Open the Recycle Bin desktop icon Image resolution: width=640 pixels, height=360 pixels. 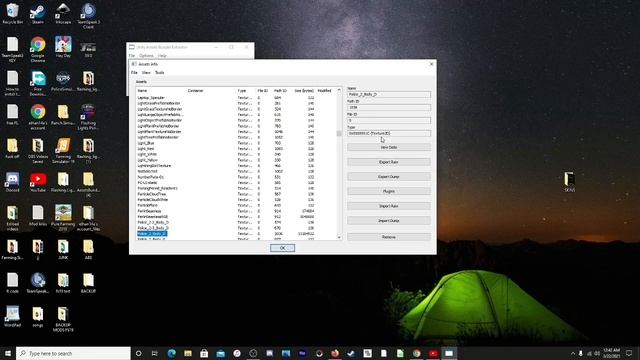coord(13,14)
